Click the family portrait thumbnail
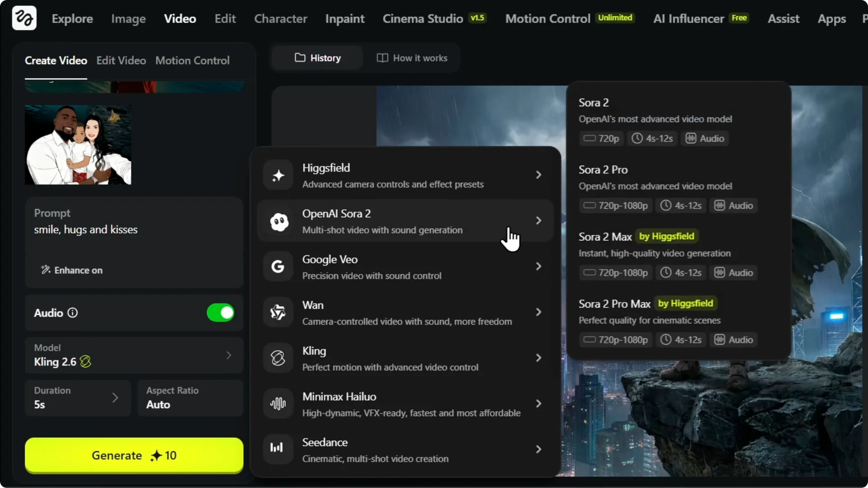The height and width of the screenshot is (488, 868). tap(78, 145)
